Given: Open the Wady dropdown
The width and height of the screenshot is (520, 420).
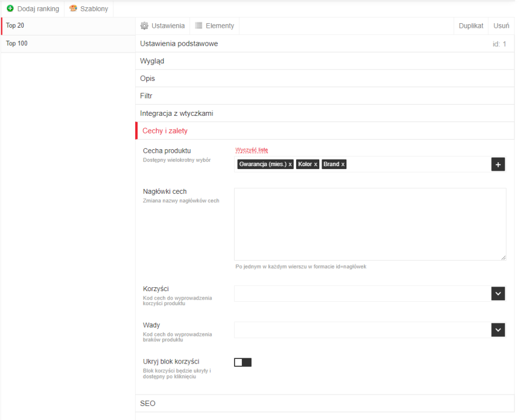Looking at the screenshot, I should (497, 330).
